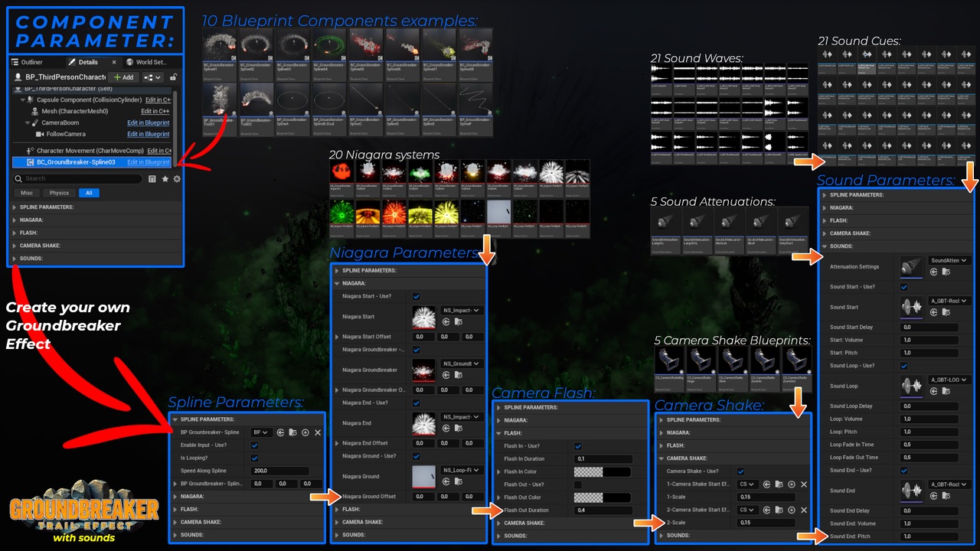
Task: Use selected arrow under Attenuation Settings
Action: [934, 272]
